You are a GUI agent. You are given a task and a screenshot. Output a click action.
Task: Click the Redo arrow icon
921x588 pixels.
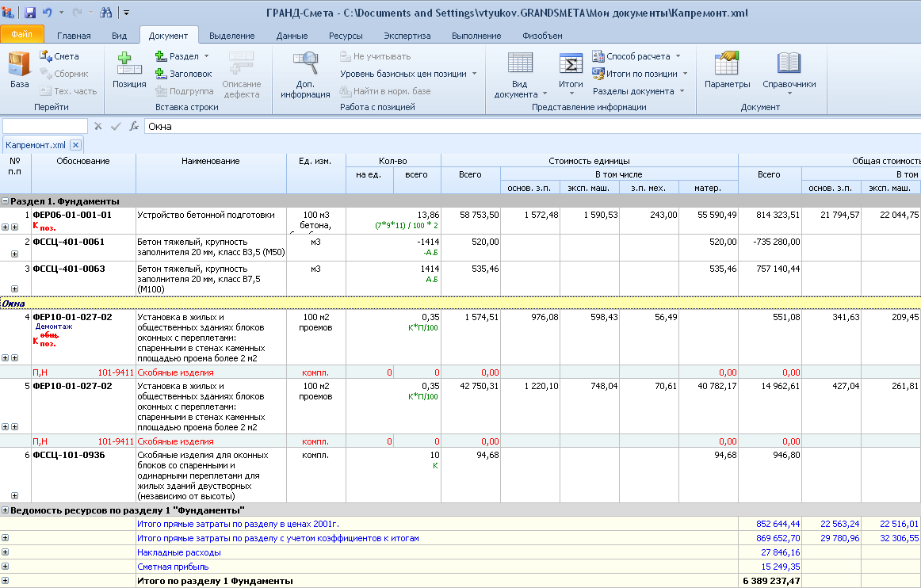click(x=77, y=13)
